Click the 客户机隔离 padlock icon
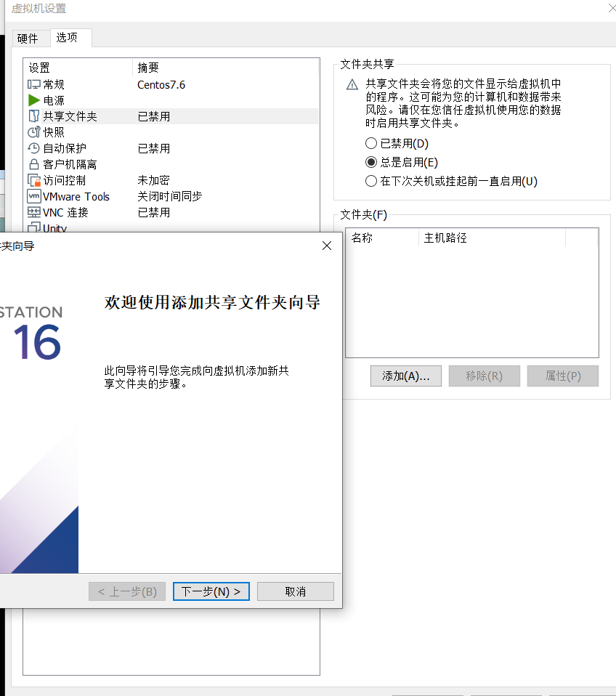 33,164
